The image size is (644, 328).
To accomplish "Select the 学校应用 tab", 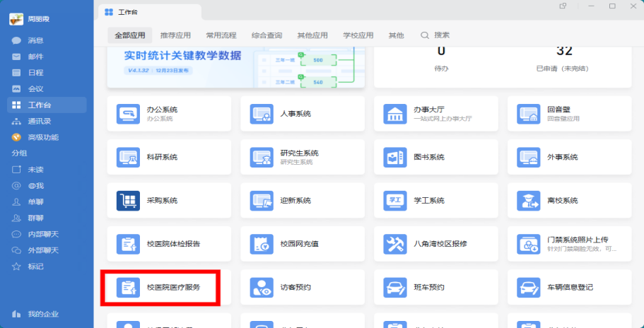I will click(358, 35).
